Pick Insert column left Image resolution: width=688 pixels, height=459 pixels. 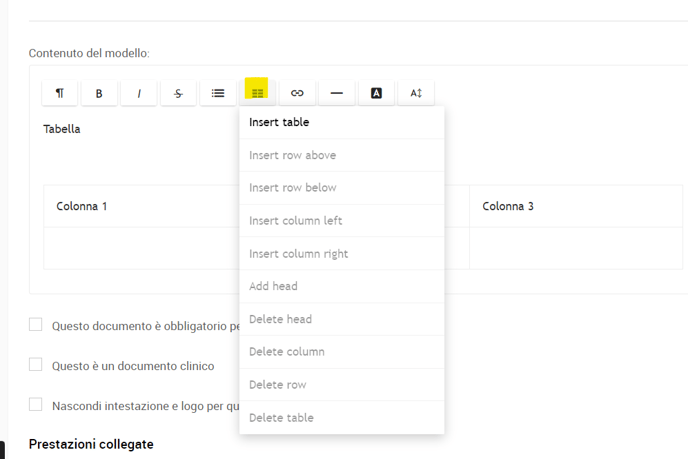[x=342, y=221]
